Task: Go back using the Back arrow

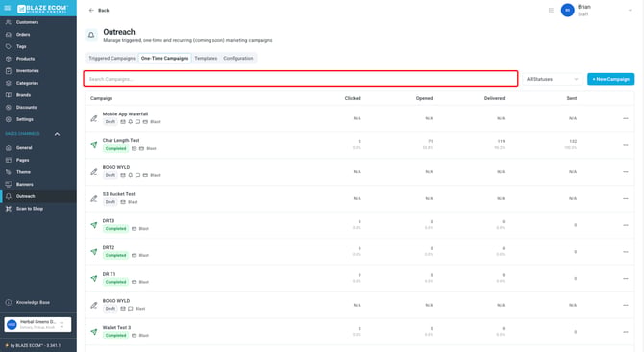Action: click(x=91, y=11)
